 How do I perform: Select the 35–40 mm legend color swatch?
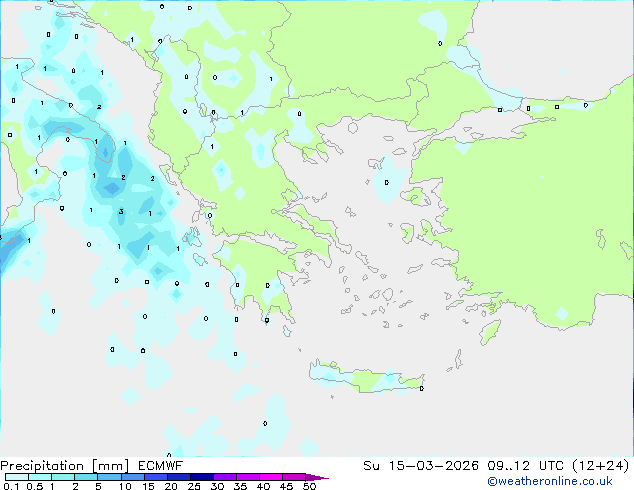pos(247,477)
